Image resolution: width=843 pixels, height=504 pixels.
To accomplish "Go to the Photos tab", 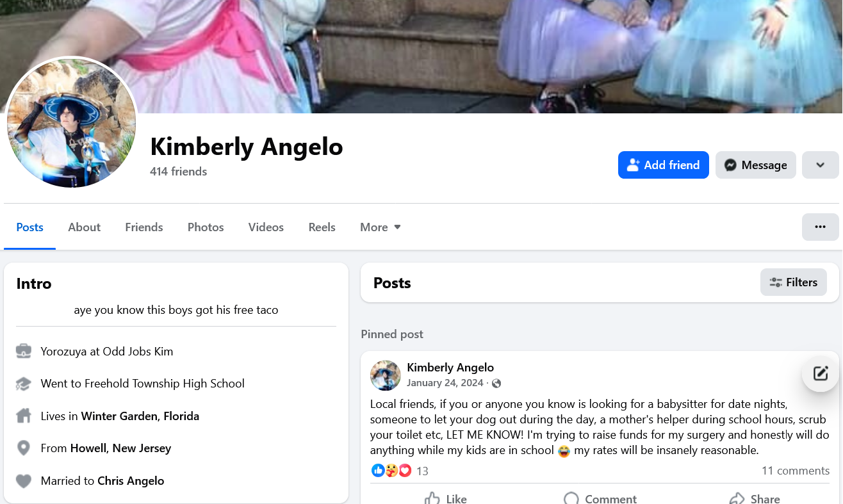I will coord(206,227).
